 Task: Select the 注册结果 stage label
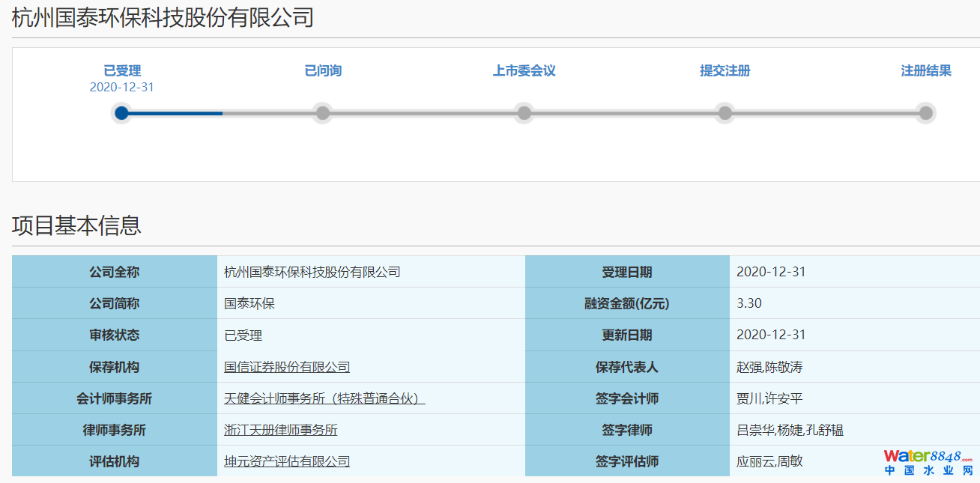point(926,71)
